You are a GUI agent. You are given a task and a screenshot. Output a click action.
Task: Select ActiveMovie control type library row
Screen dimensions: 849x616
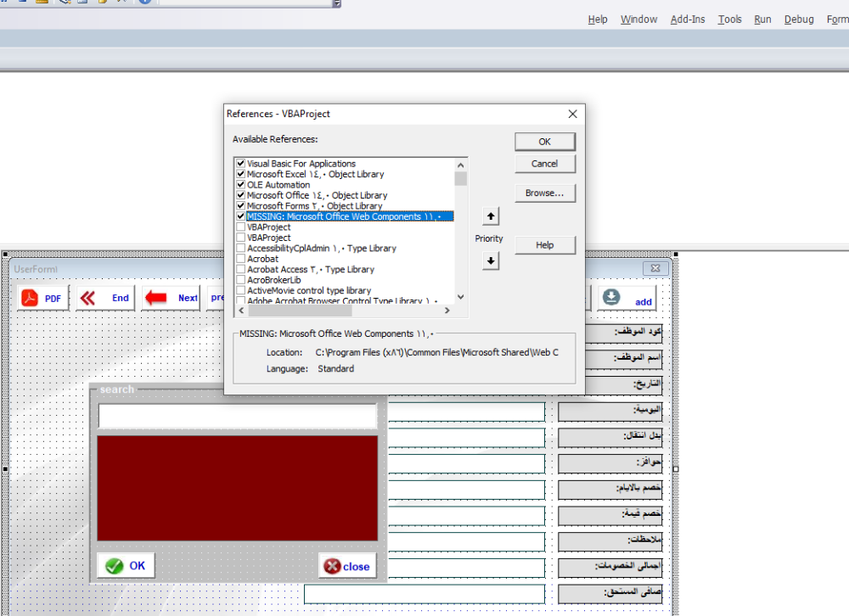(x=309, y=290)
